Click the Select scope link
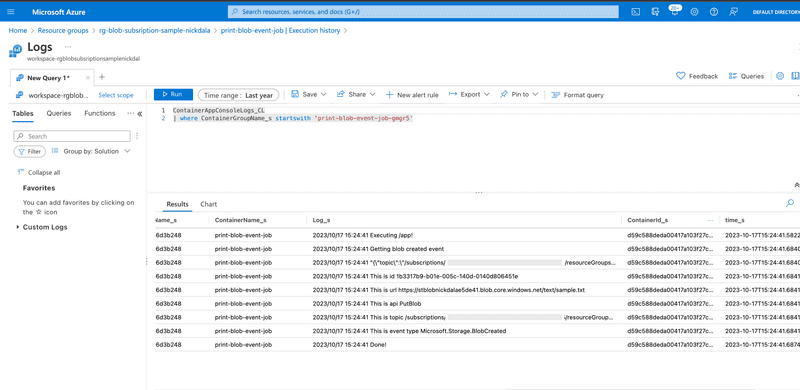 (116, 95)
